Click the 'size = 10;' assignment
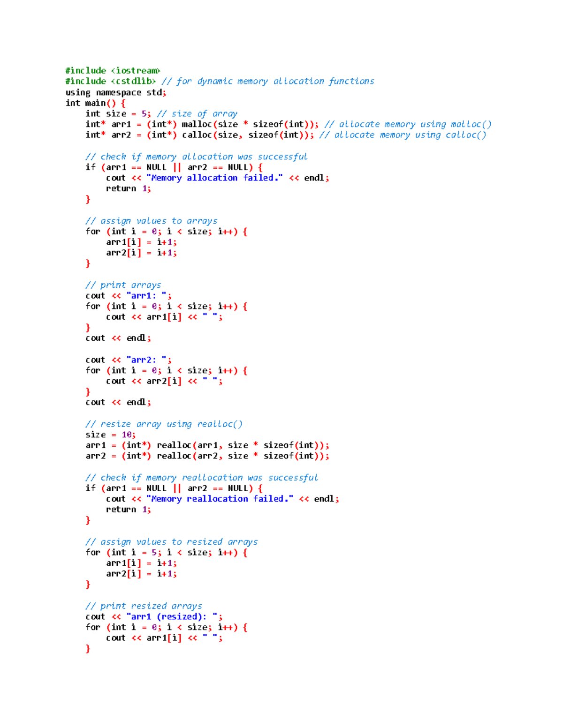Viewport: 563px width, 728px height. click(111, 435)
